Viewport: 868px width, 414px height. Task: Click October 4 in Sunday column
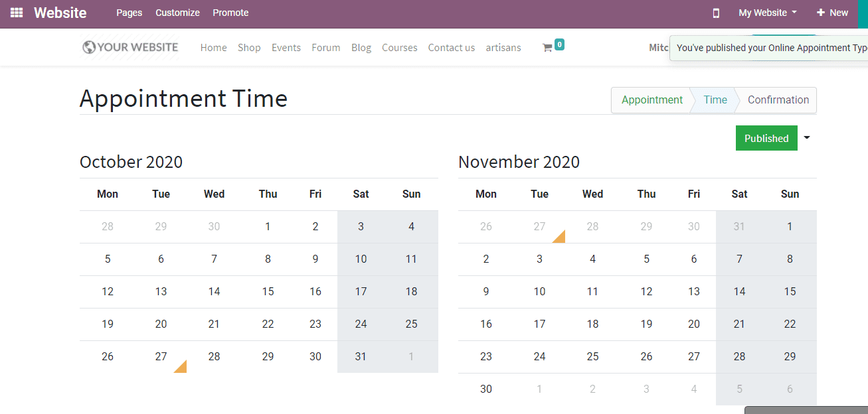pos(411,226)
